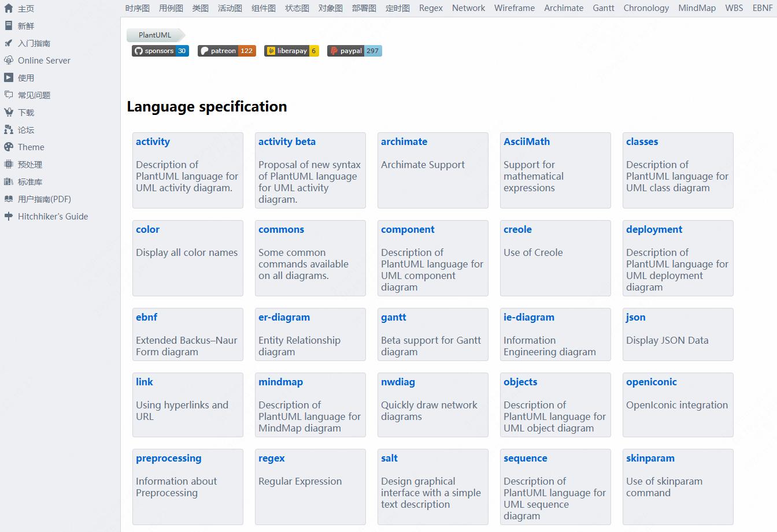Open the commons link
The width and height of the screenshot is (777, 532).
(281, 229)
